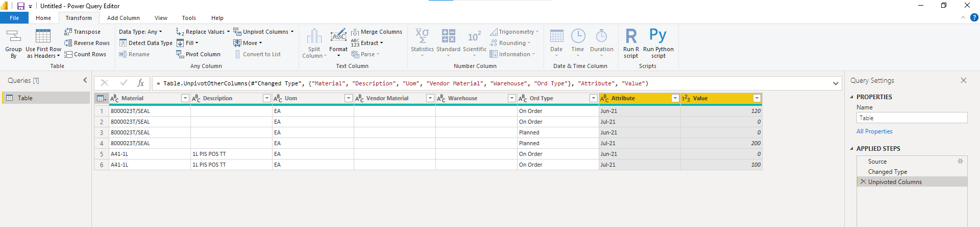Screen dimensions: 980x227
Task: Close the Query Settings pane
Action: click(x=963, y=80)
